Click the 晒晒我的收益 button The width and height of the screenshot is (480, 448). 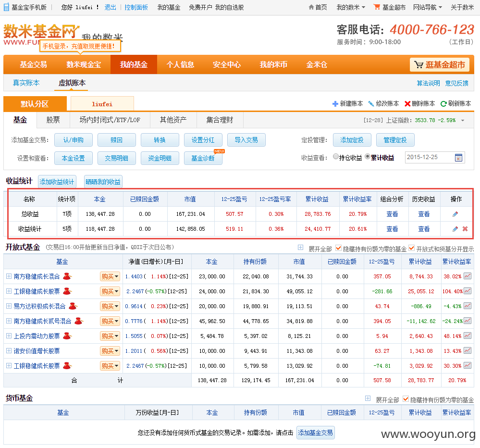103,182
